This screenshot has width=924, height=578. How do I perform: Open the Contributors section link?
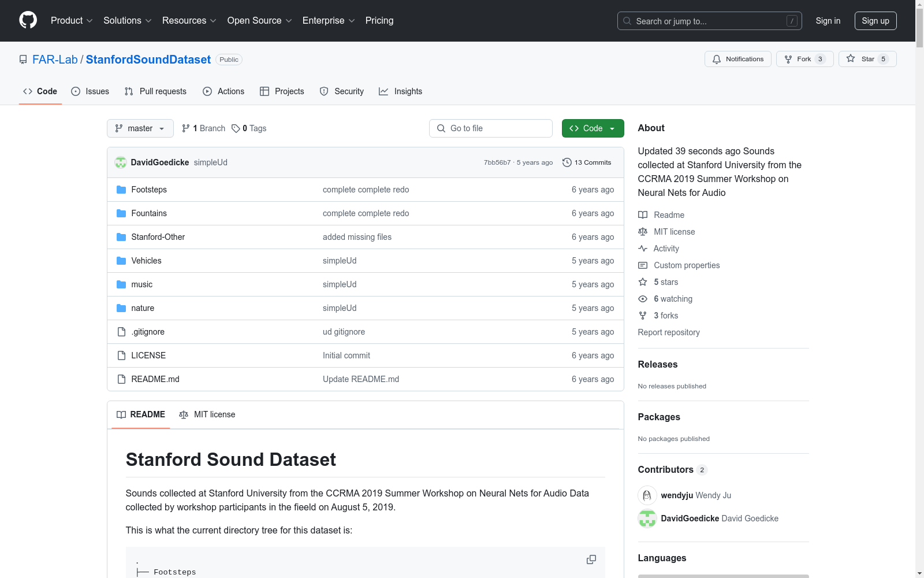pyautogui.click(x=672, y=469)
